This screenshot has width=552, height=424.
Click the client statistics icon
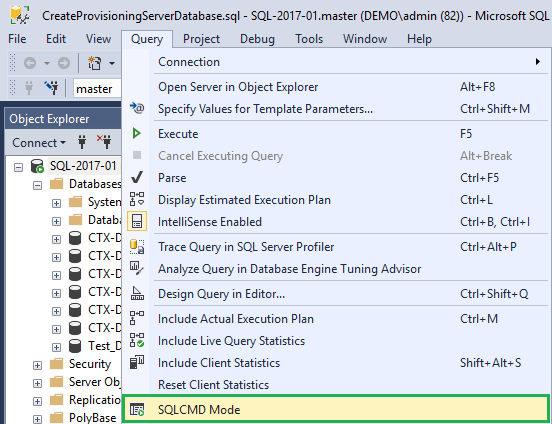coord(137,362)
